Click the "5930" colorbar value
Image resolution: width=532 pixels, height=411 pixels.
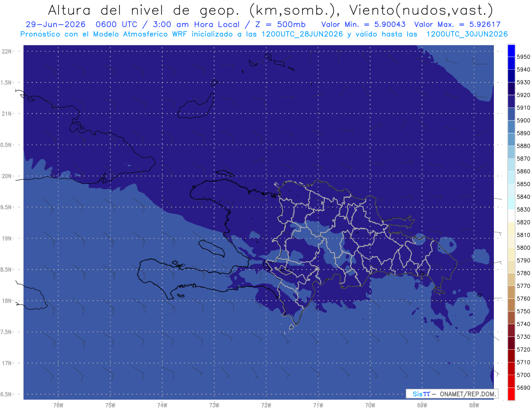[x=523, y=82]
